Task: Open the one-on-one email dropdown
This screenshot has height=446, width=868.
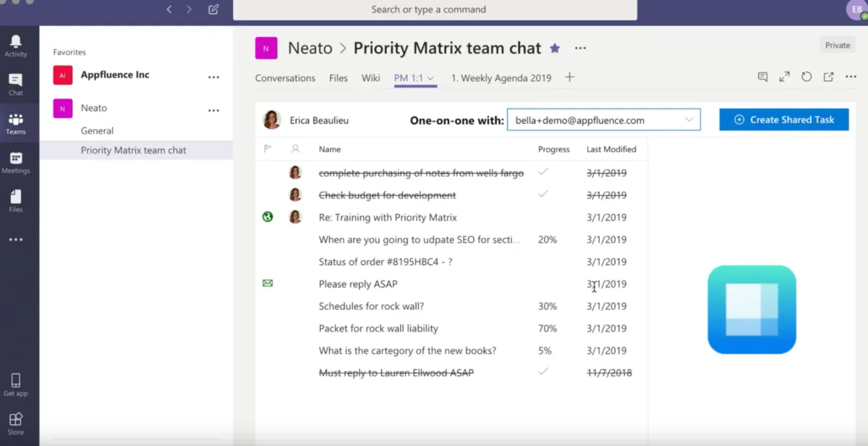Action: tap(604, 120)
